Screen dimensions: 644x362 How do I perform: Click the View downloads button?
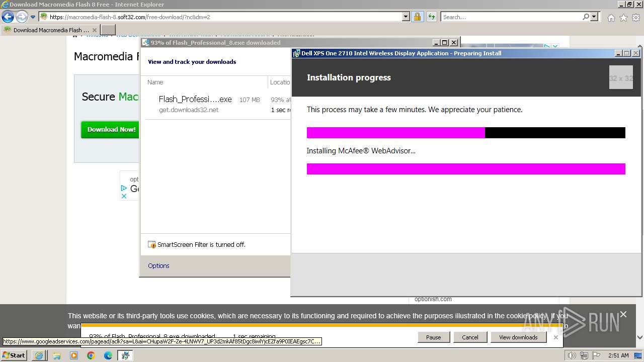click(518, 337)
